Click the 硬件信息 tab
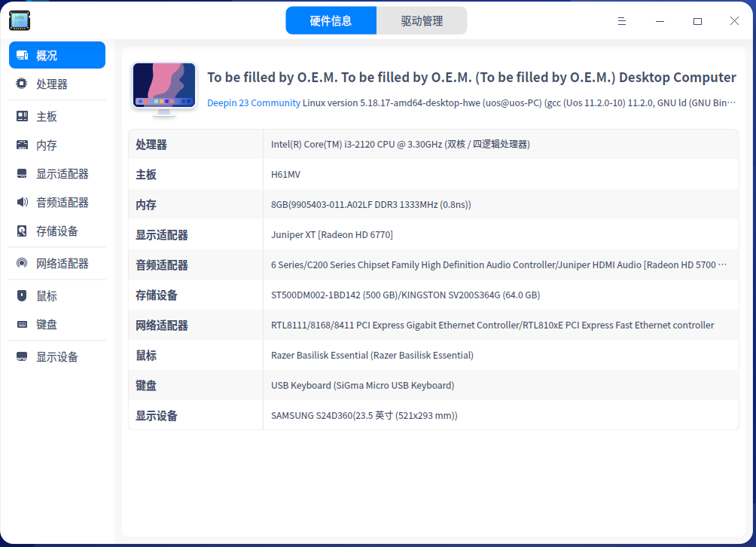The image size is (756, 547). pos(331,20)
